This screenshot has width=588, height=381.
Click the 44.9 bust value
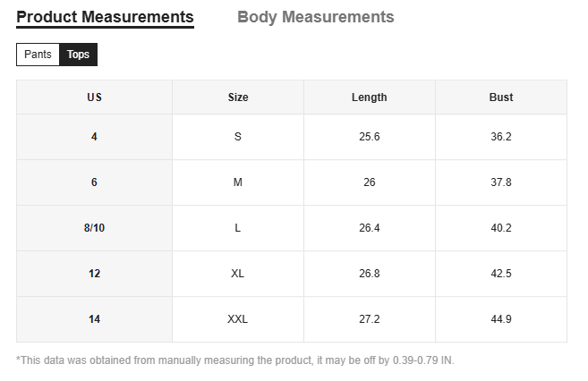coord(501,319)
